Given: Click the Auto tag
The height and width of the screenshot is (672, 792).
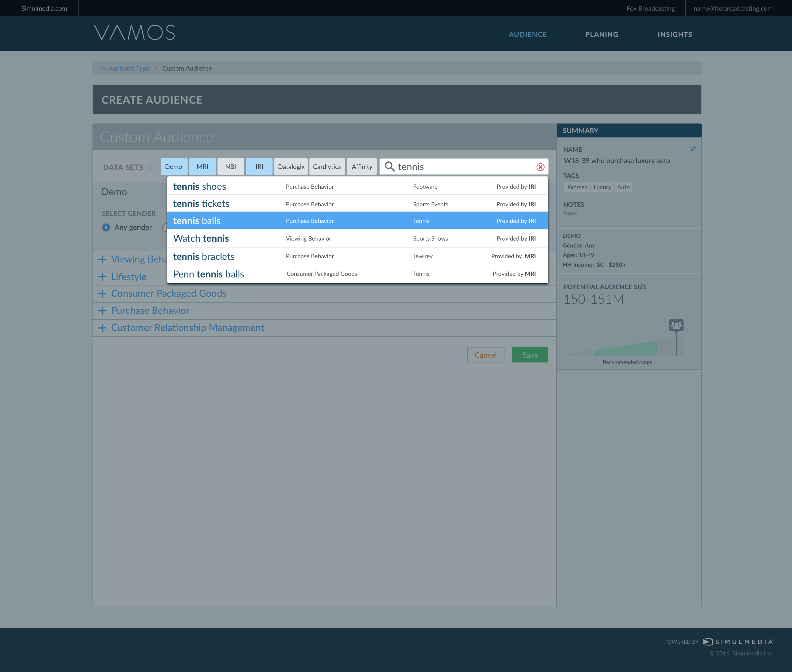Looking at the screenshot, I should tap(623, 187).
